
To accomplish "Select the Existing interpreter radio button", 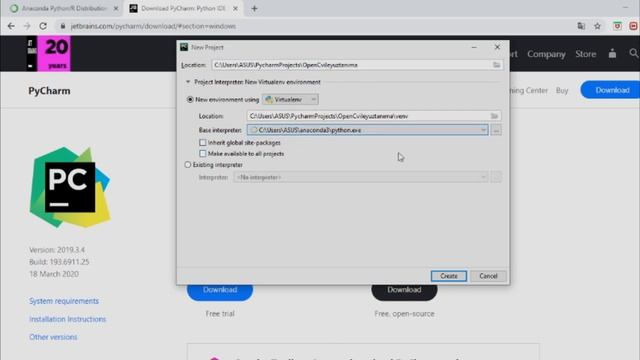I will tap(188, 164).
